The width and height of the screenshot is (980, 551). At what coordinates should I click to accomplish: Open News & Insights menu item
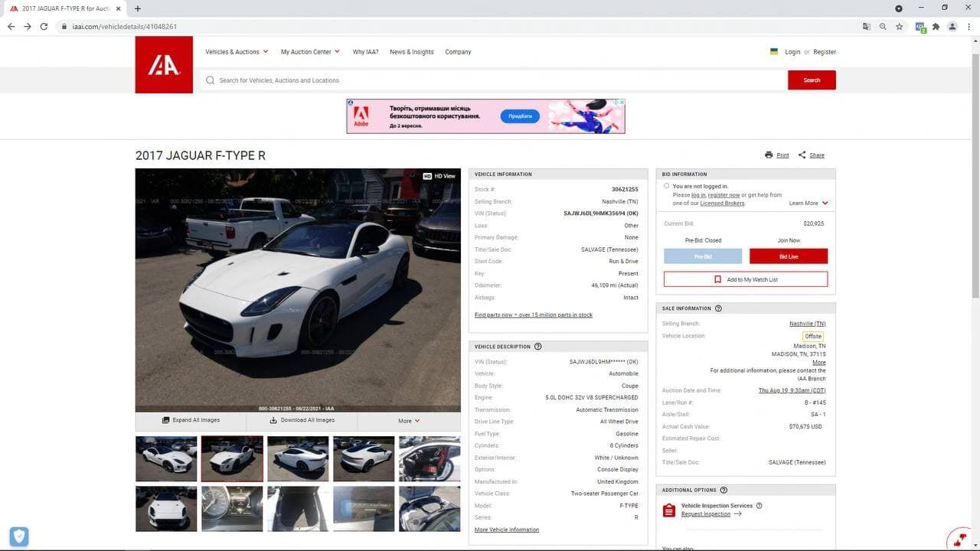pyautogui.click(x=411, y=52)
